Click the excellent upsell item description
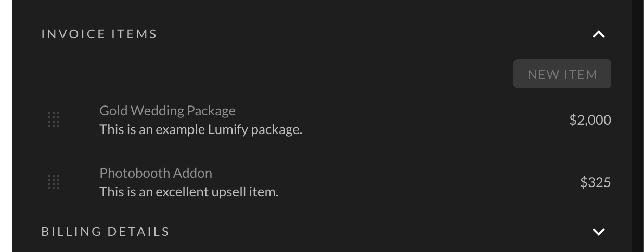The width and height of the screenshot is (644, 252). (x=189, y=192)
